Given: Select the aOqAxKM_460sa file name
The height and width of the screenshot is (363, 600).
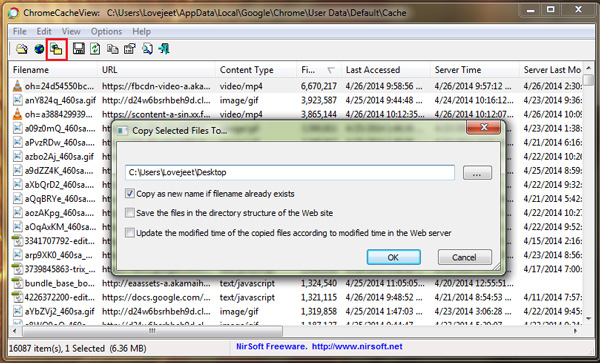Looking at the screenshot, I should coord(60,227).
